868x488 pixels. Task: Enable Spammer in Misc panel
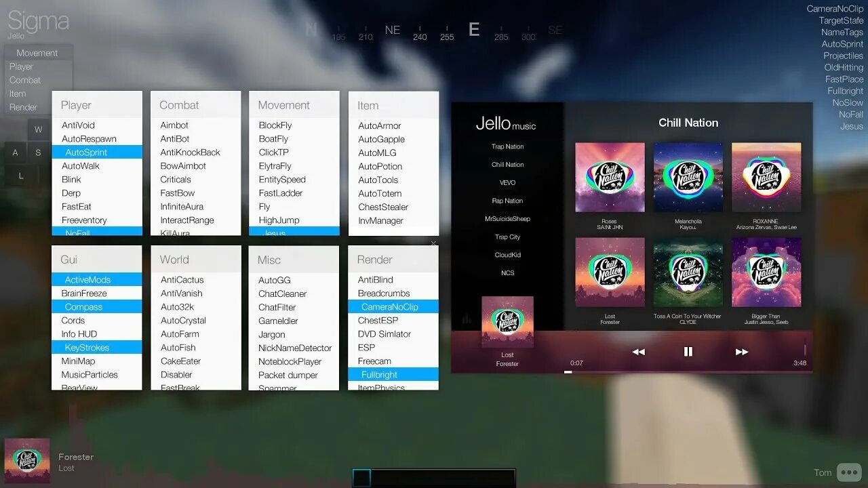coord(294,387)
